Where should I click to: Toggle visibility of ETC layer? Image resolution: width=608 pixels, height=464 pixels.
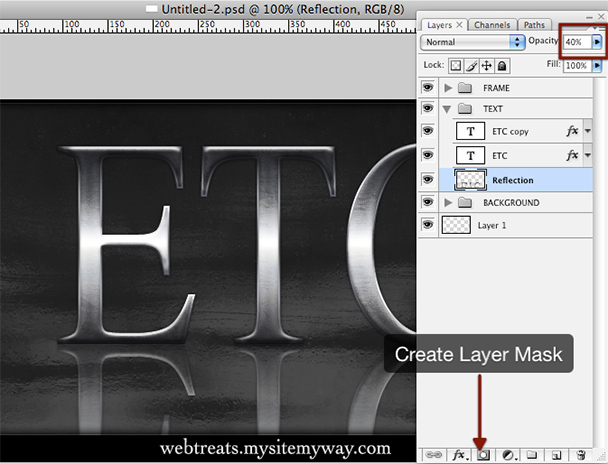pyautogui.click(x=428, y=155)
